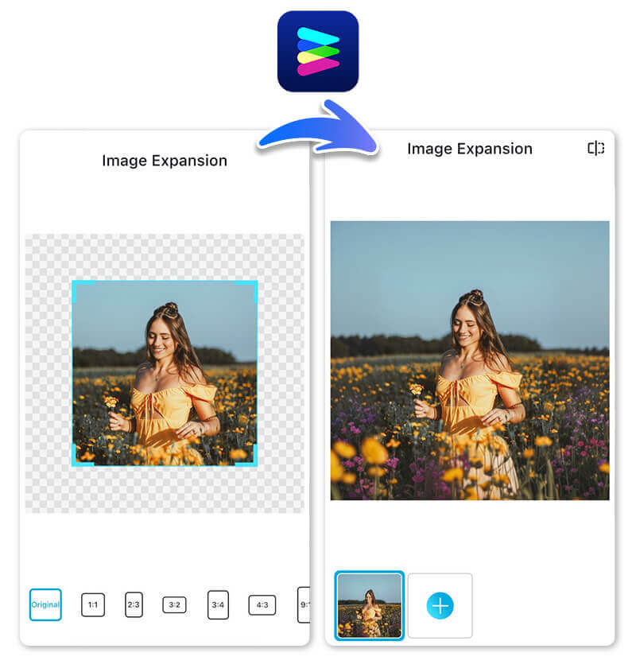Click the top-left crop frame corner handle
Screen dimensions: 636x672
[x=76, y=285]
